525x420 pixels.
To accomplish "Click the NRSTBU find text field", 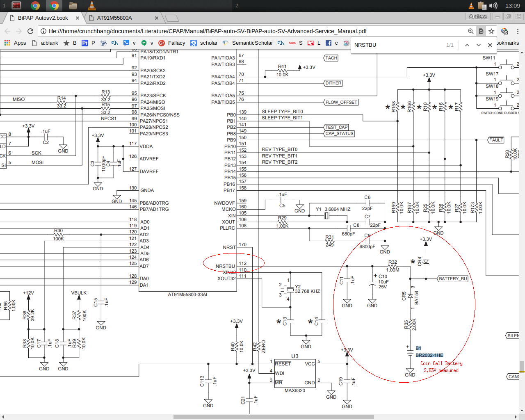I will click(398, 45).
